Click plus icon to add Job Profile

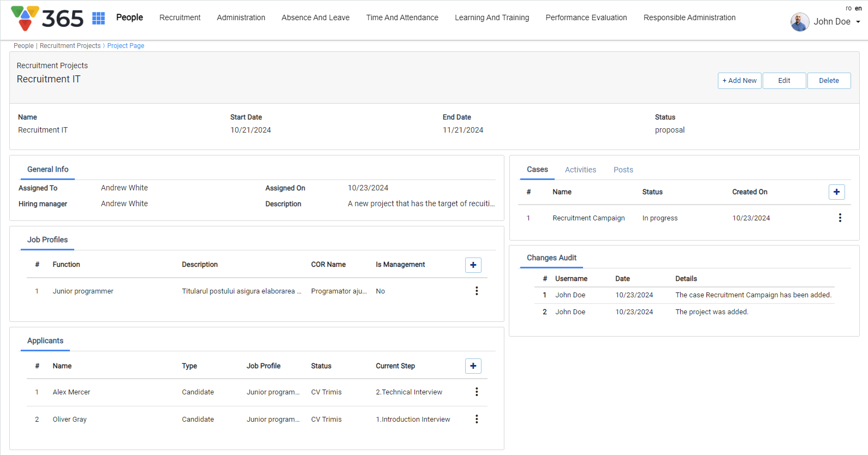click(473, 265)
